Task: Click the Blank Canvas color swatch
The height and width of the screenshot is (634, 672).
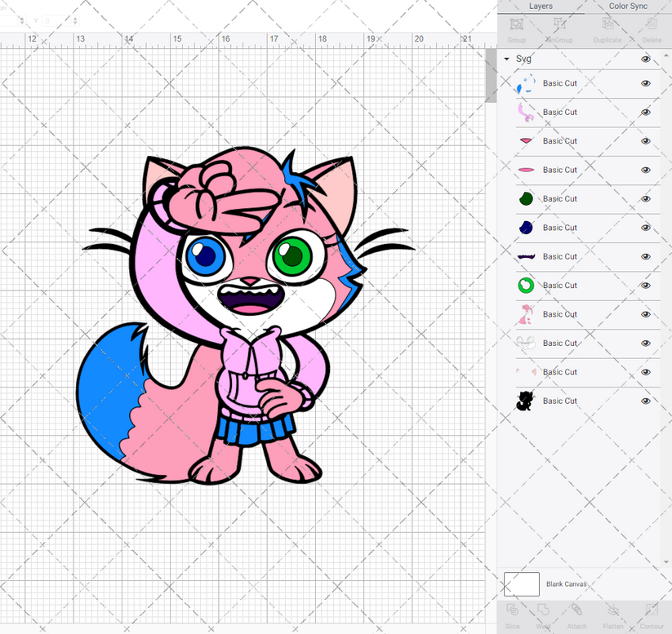Action: point(523,584)
